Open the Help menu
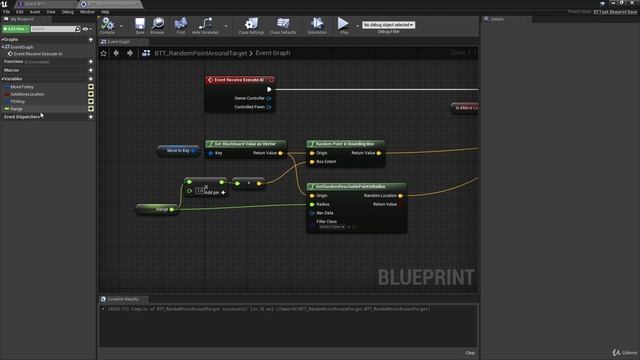Screen dimensions: 640x360 tap(105, 12)
